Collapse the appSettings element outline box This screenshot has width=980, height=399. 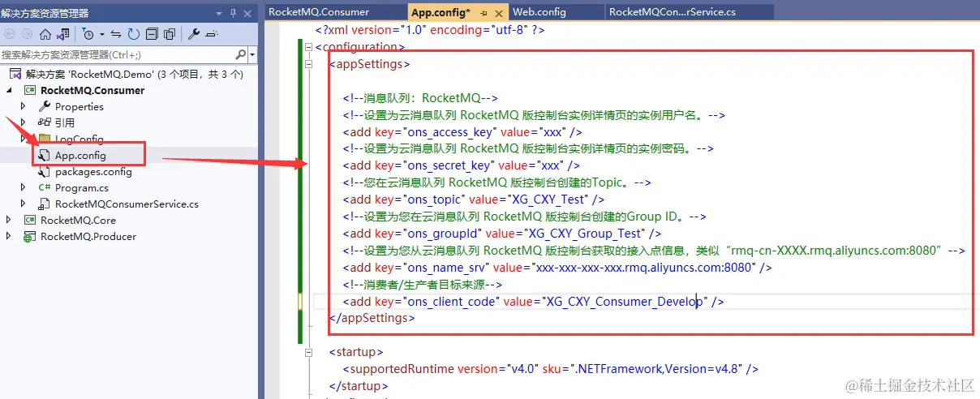click(307, 64)
